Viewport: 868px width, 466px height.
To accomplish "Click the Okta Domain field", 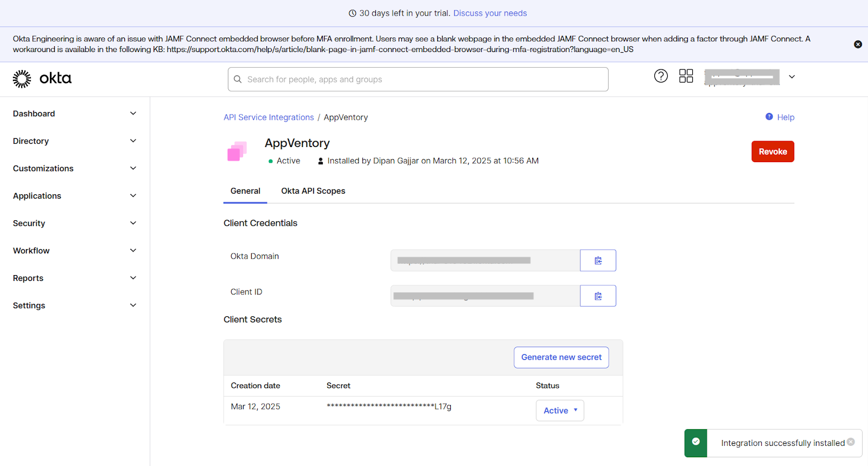I will click(485, 260).
